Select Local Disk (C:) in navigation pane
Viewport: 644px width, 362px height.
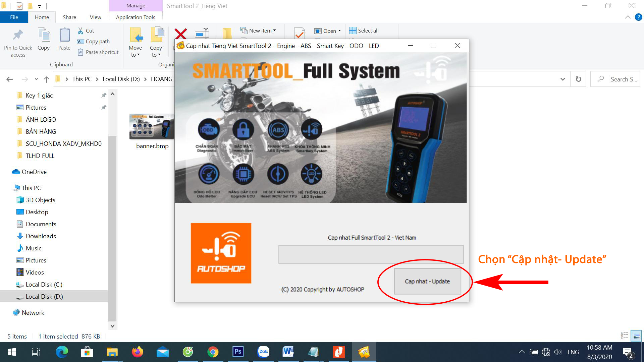click(x=44, y=285)
